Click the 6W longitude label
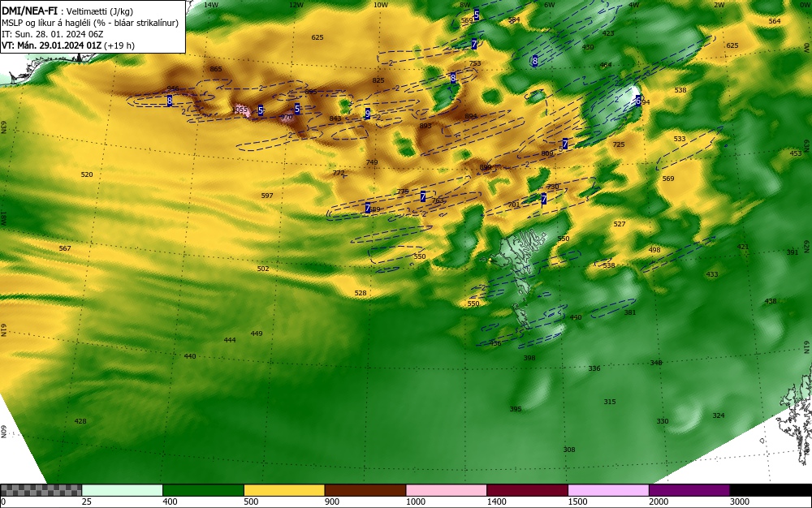Viewport: 812px width, 508px height. [550, 5]
